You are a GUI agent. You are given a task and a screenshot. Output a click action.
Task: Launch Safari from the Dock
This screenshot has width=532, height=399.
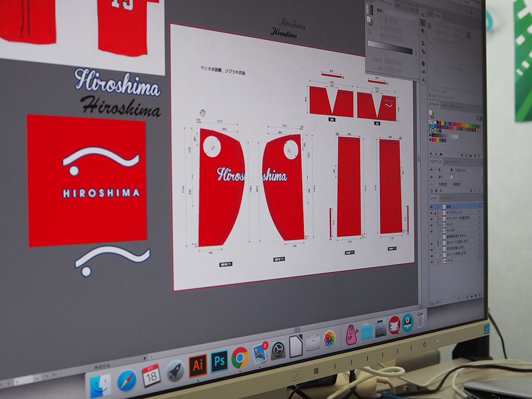[x=127, y=380]
